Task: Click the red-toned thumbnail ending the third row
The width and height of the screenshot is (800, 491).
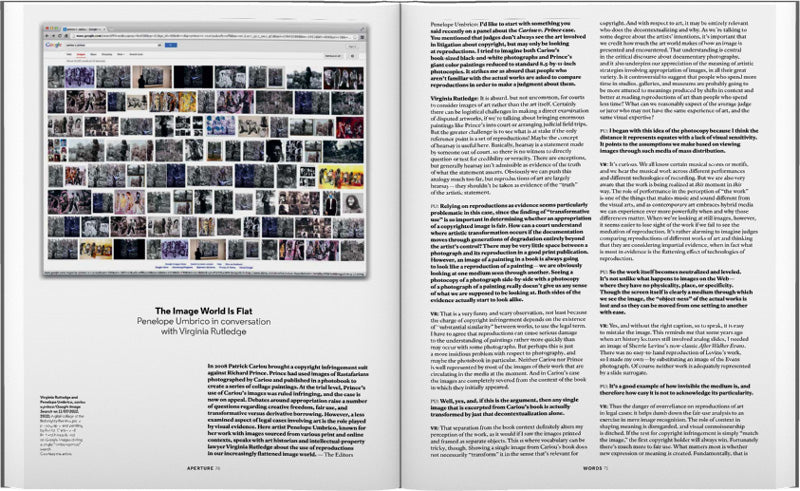Action: [350, 127]
